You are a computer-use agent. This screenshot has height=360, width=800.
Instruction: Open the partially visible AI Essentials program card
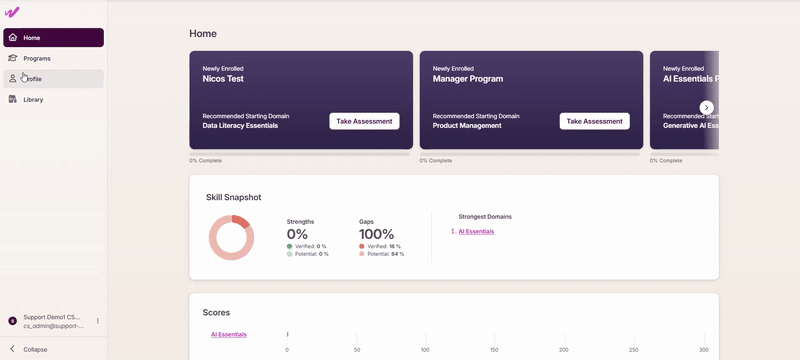pos(684,100)
